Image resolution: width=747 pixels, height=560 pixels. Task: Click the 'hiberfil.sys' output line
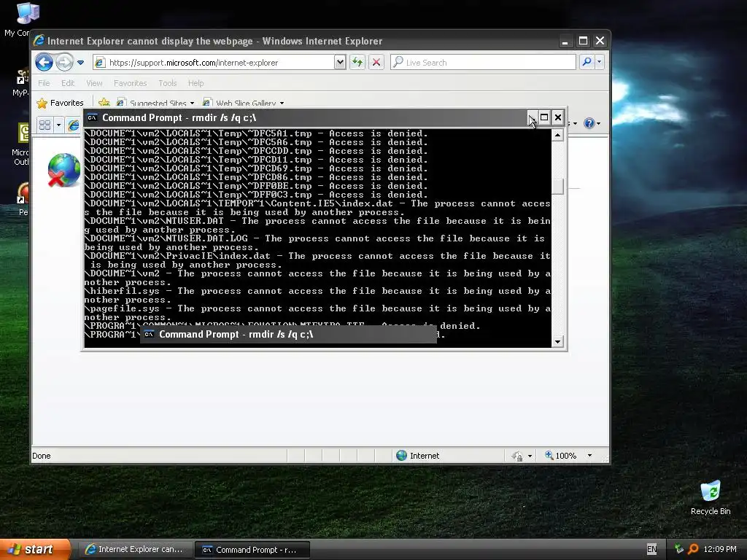click(x=317, y=295)
